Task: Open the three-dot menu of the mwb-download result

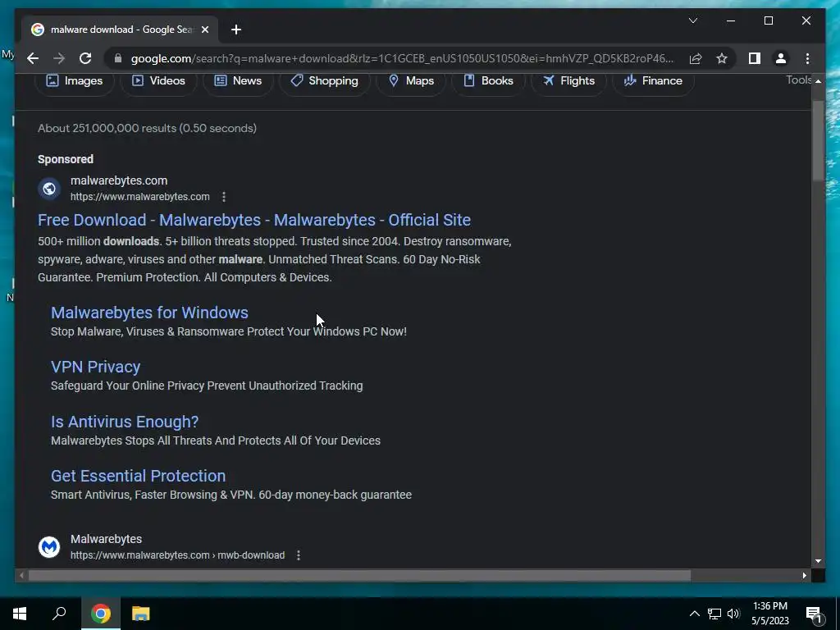Action: pos(299,555)
